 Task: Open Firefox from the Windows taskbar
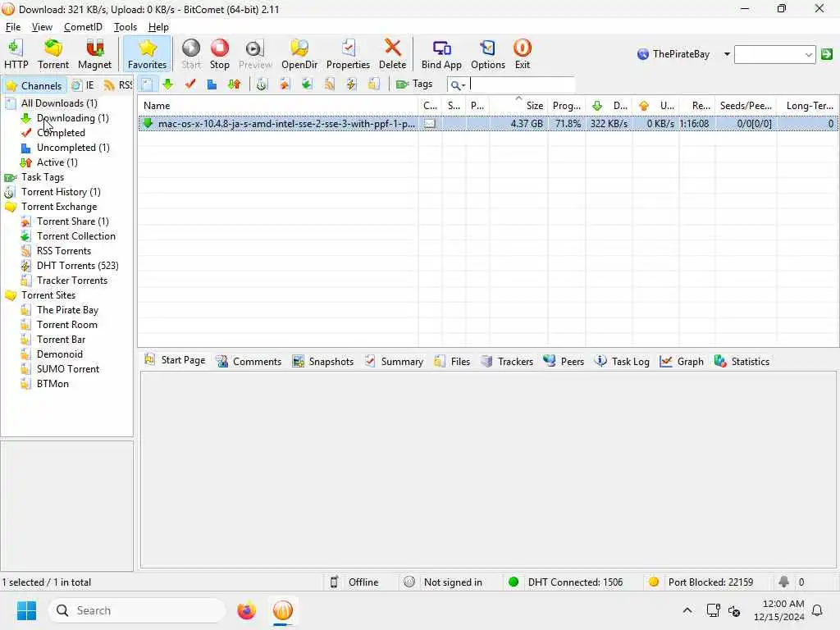pos(246,610)
